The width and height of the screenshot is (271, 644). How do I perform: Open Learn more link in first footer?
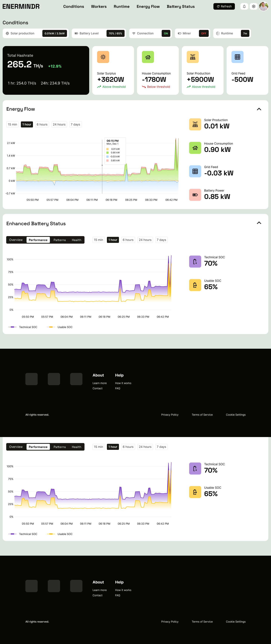[x=100, y=383]
